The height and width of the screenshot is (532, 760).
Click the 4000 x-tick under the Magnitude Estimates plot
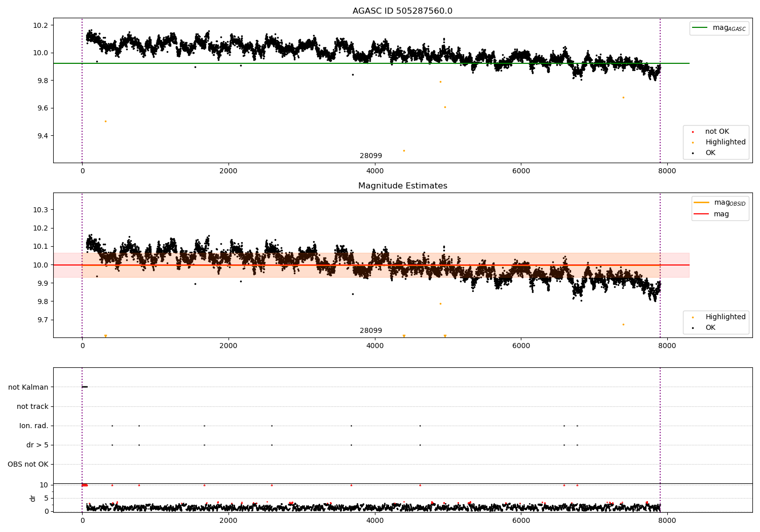tap(375, 346)
